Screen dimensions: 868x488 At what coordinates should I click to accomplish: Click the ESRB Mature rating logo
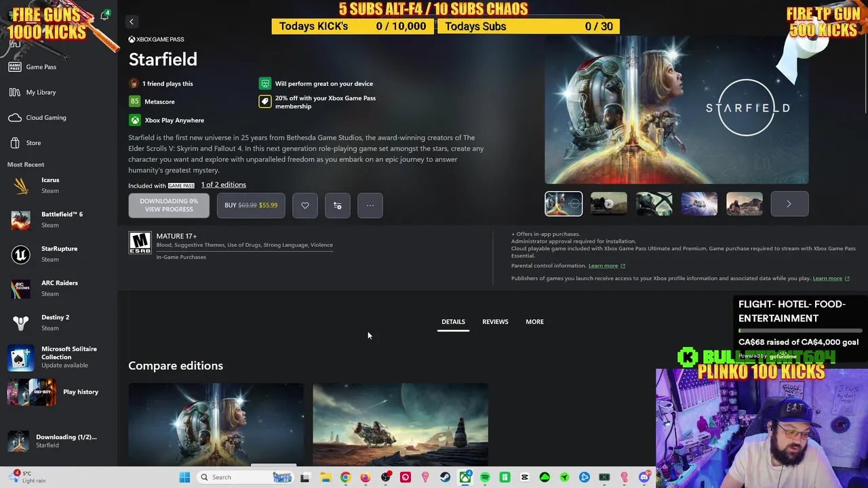(140, 243)
